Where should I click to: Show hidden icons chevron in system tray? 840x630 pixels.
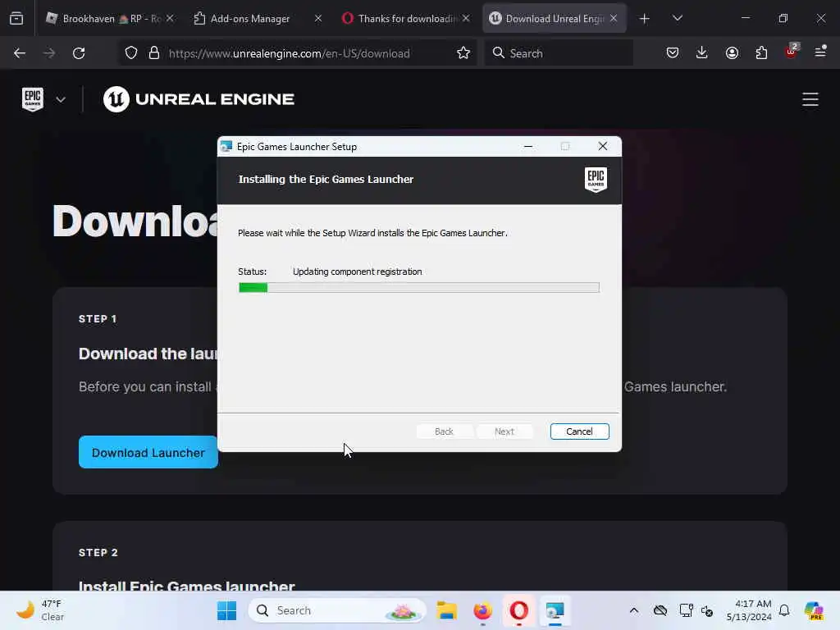coord(634,610)
